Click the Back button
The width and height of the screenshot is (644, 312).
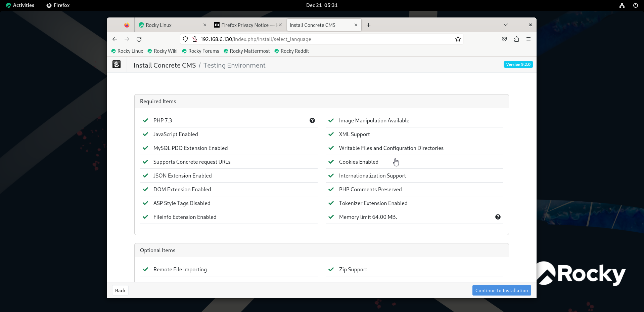[x=120, y=290]
